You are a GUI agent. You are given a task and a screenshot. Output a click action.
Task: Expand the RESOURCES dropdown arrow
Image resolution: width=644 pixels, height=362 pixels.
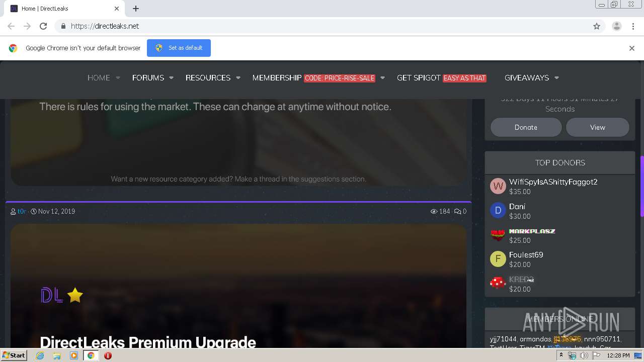[x=238, y=78]
